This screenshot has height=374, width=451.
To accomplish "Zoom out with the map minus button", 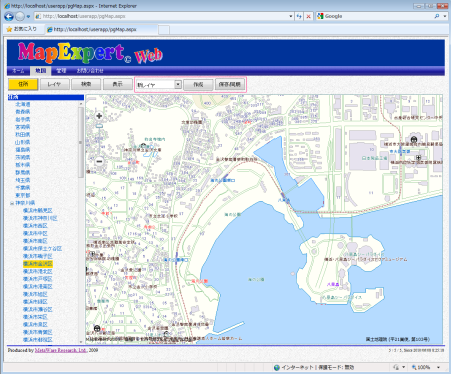I will (99, 162).
